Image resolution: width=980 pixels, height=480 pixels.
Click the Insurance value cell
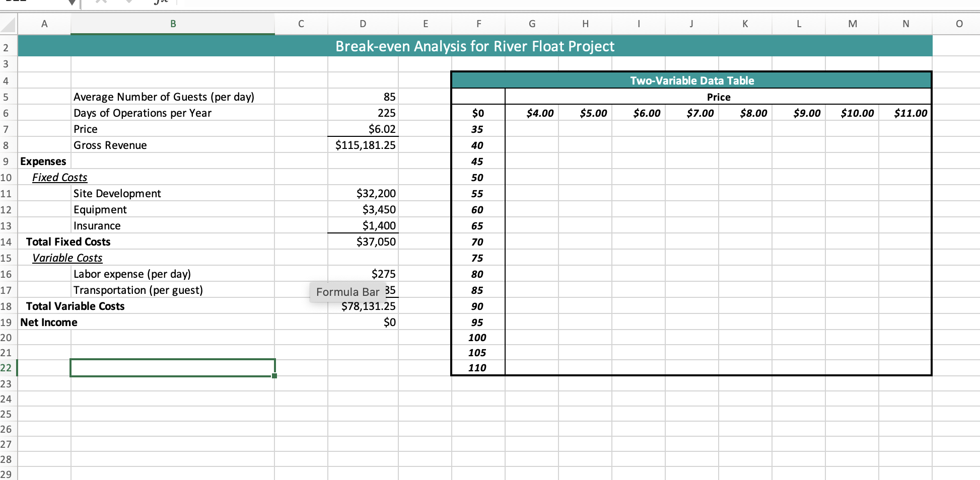(x=363, y=225)
